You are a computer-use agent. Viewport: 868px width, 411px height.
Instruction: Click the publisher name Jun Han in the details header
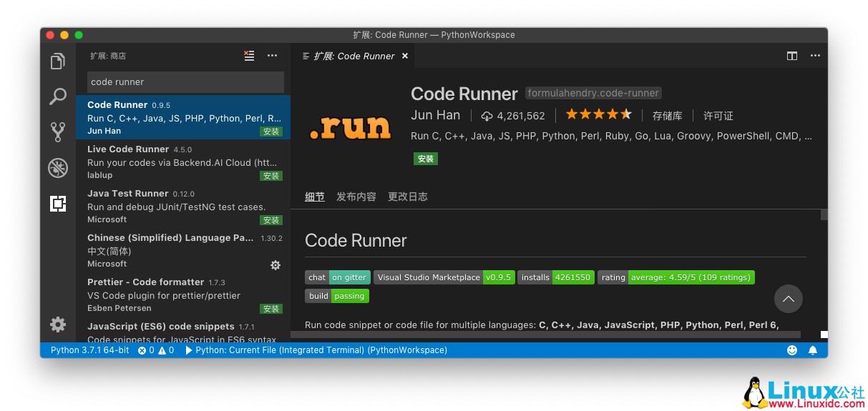[436, 115]
